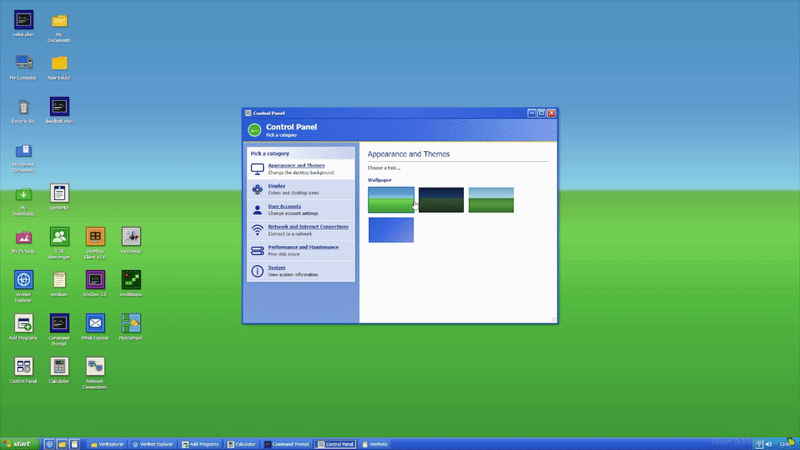
Task: Open the System category link
Action: tap(277, 267)
